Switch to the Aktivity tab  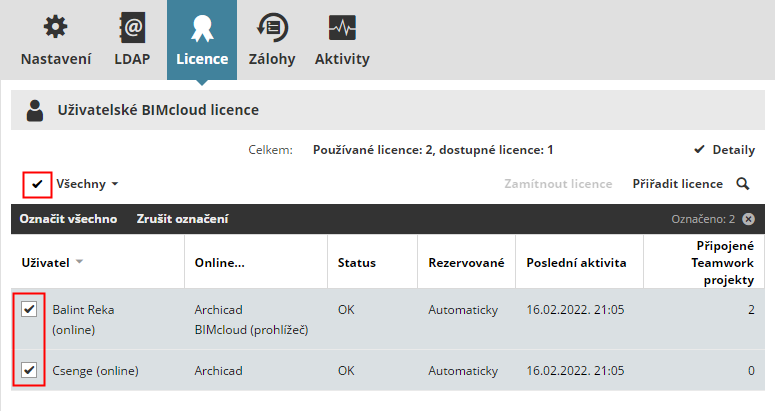coord(342,59)
